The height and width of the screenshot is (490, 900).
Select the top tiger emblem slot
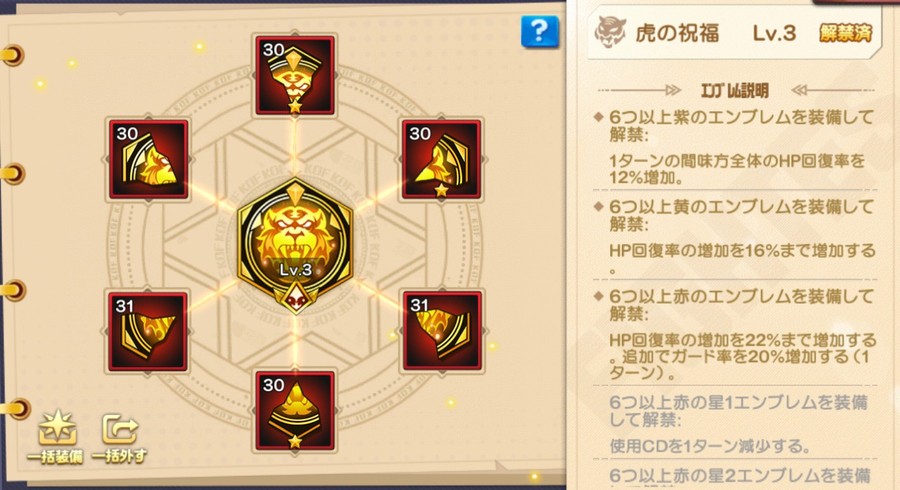pos(295,75)
